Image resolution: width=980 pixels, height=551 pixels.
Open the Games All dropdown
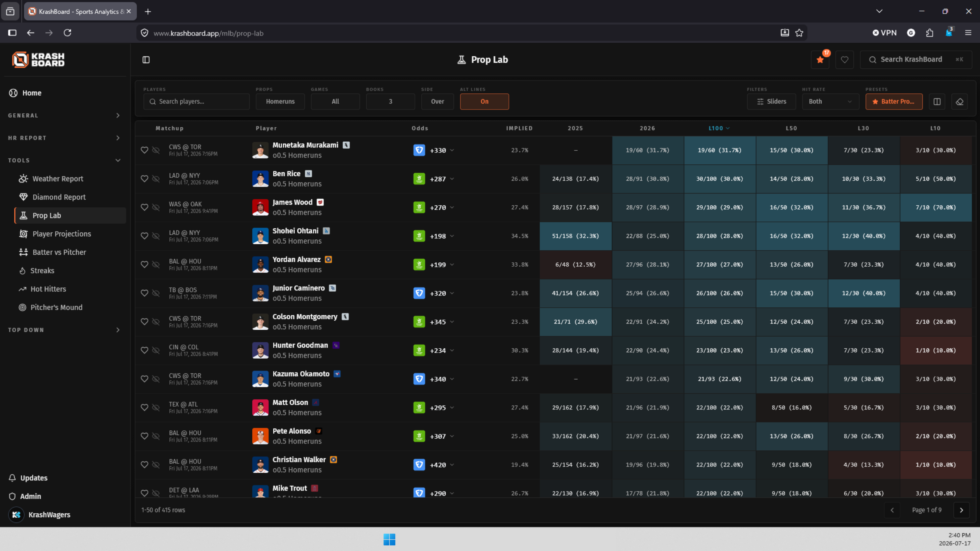(335, 102)
